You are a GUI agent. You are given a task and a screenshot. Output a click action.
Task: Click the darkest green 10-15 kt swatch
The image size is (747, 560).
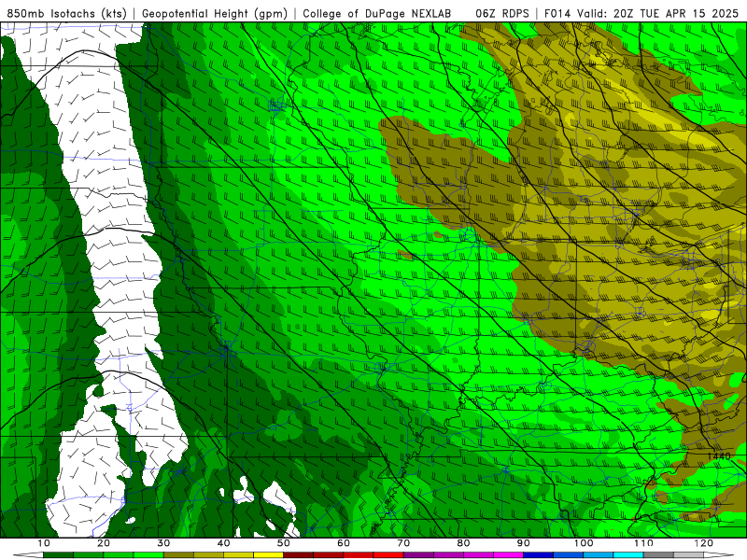click(x=58, y=555)
